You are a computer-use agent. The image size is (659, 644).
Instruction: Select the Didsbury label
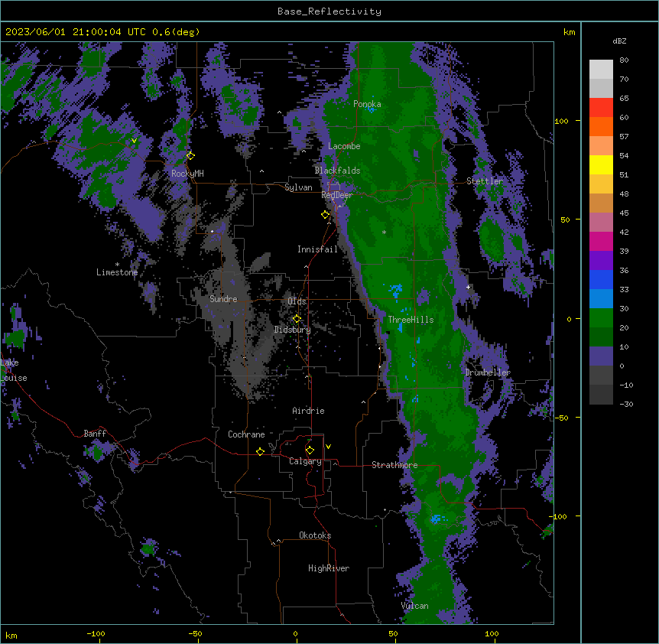(x=292, y=330)
